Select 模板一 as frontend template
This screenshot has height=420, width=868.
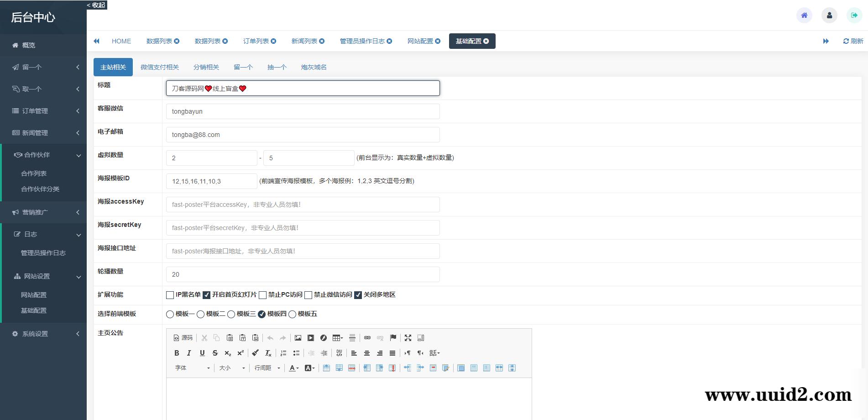pyautogui.click(x=169, y=314)
